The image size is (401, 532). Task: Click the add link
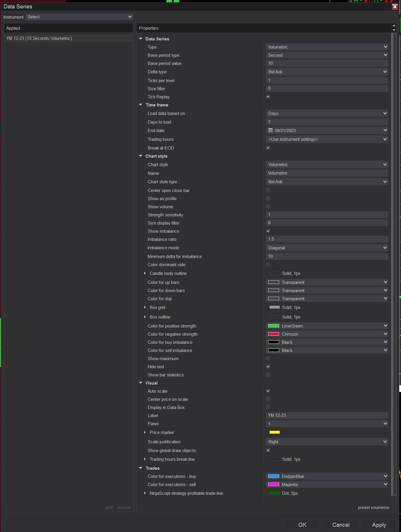pos(109,508)
